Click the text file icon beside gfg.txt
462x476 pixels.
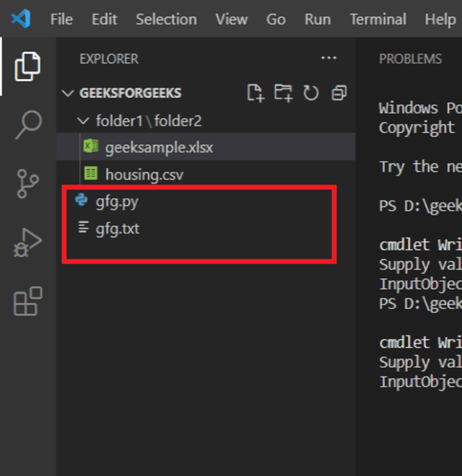[x=83, y=227]
